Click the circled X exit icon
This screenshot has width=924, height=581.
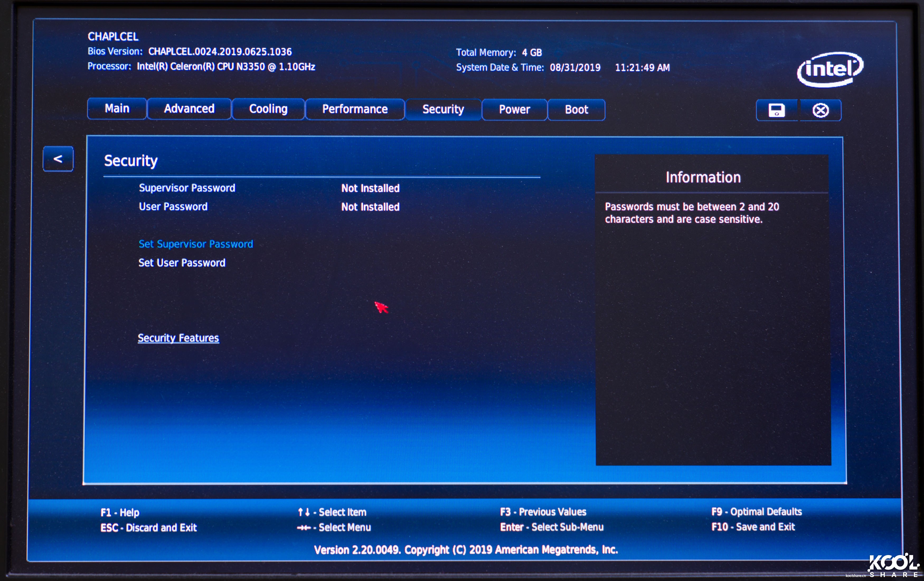pos(821,111)
